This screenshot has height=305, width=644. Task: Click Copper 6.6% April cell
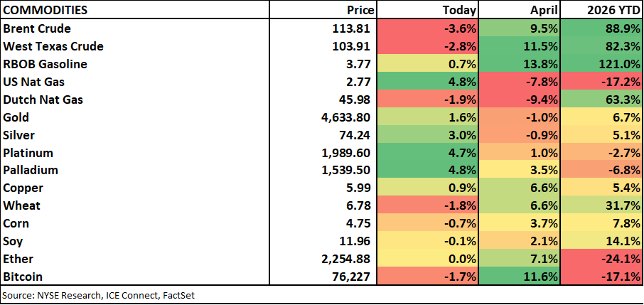tap(520, 188)
